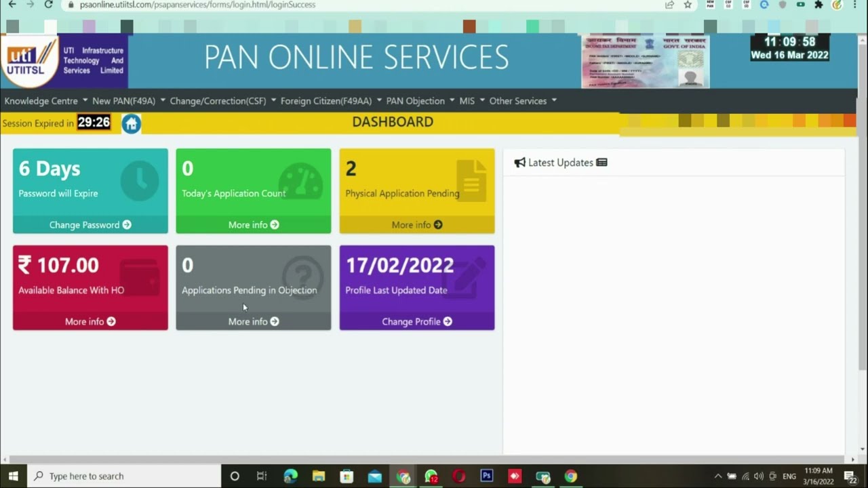Open the UTIITSL logo link
Image resolution: width=868 pixels, height=488 pixels.
click(30, 61)
